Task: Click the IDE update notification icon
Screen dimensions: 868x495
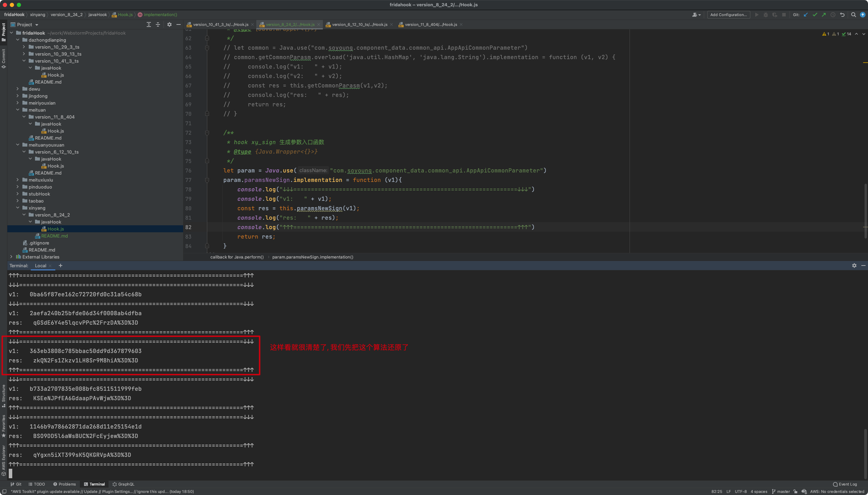Action: point(863,15)
